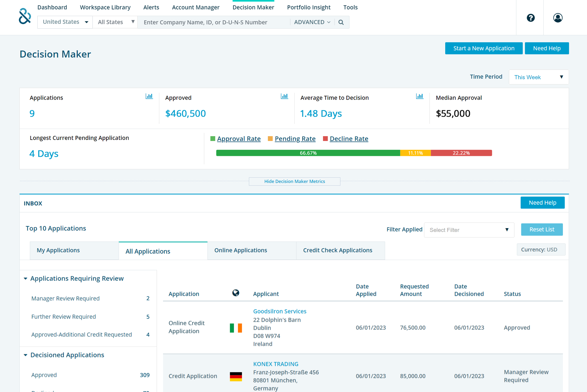587x392 pixels.
Task: Expand the ADVANCED search options
Action: click(312, 22)
